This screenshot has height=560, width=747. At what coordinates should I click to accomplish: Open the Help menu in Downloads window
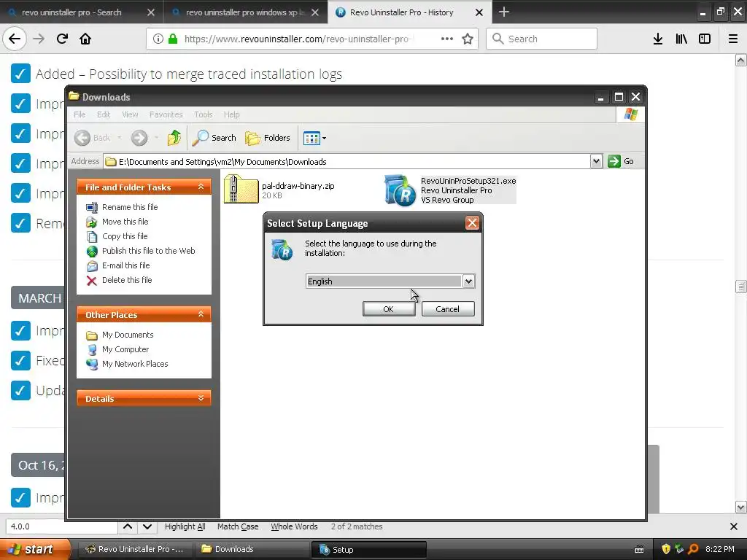pyautogui.click(x=231, y=114)
